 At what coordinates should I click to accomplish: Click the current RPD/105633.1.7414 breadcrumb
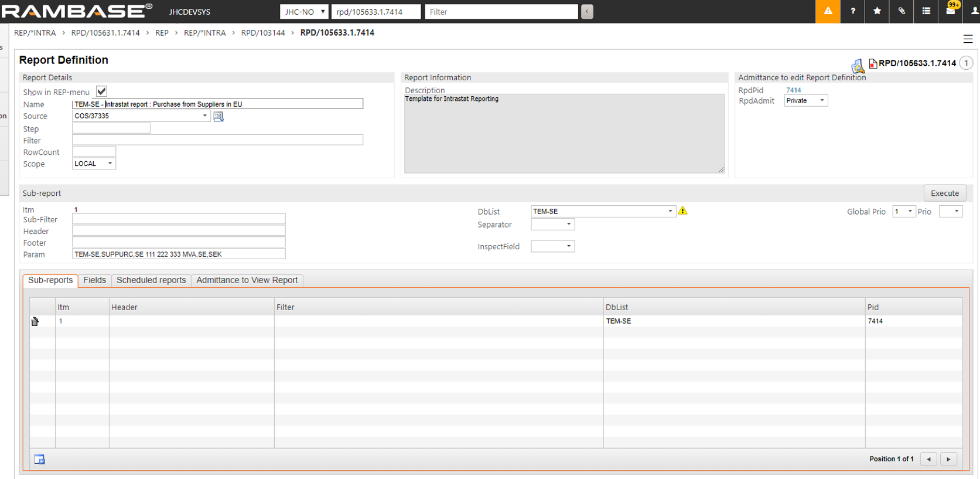[337, 33]
